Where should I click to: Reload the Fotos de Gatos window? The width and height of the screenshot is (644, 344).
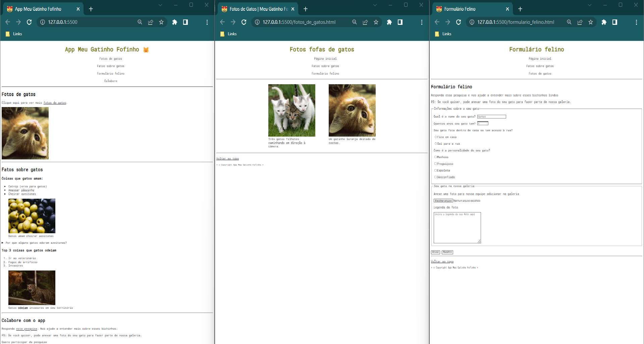point(244,22)
